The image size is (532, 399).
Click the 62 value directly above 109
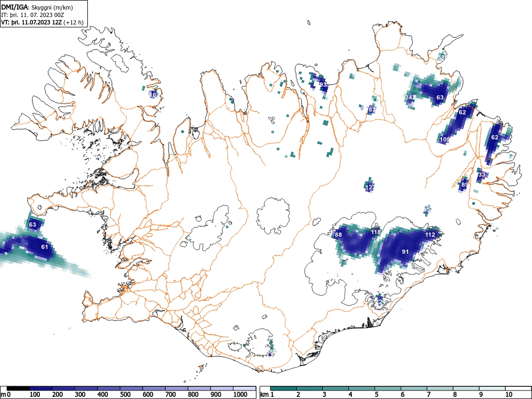(462, 112)
